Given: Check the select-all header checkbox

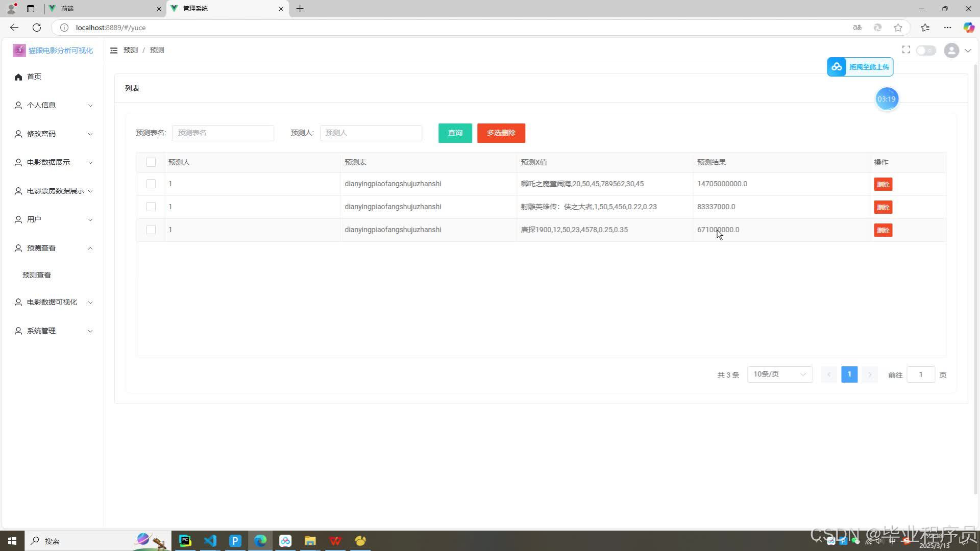Looking at the screenshot, I should [151, 162].
